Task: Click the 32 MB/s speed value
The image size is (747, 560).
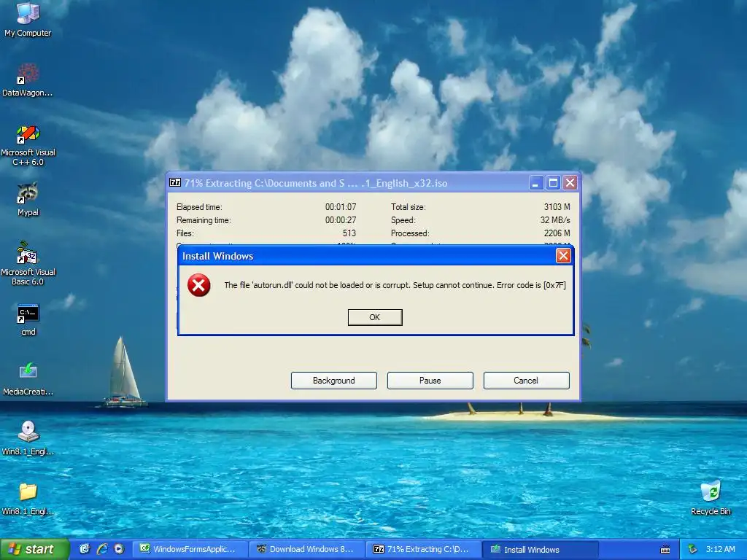Action: pos(555,220)
